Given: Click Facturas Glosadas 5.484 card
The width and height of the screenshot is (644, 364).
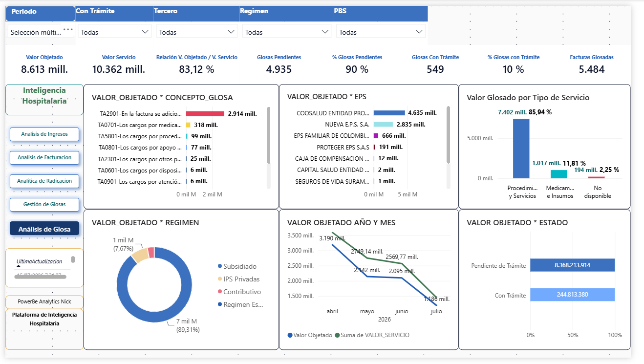Looking at the screenshot, I should pyautogui.click(x=592, y=64).
